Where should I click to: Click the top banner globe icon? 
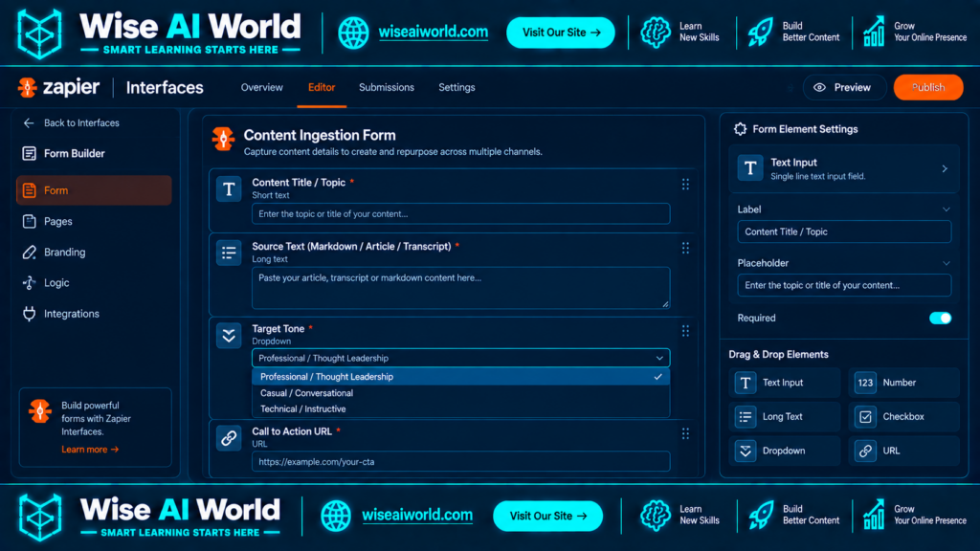354,33
